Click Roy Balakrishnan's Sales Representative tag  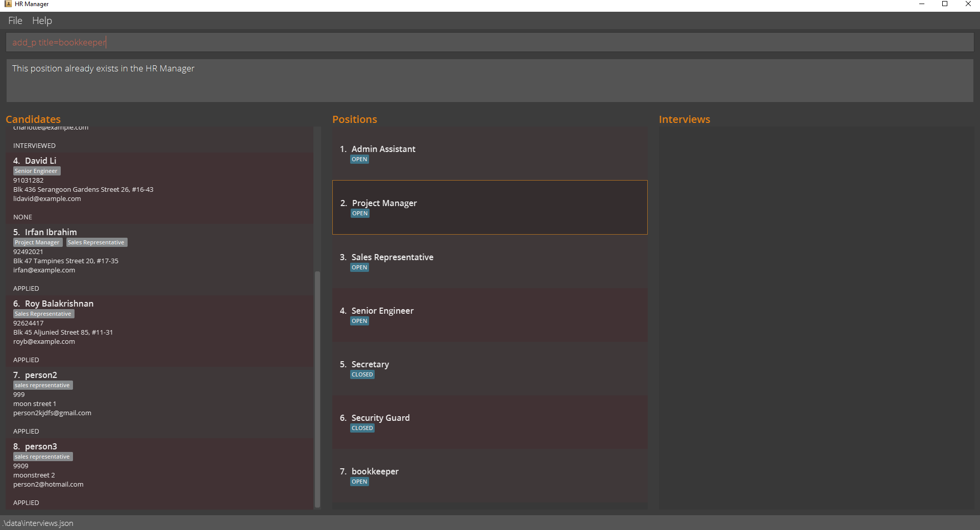pyautogui.click(x=43, y=314)
